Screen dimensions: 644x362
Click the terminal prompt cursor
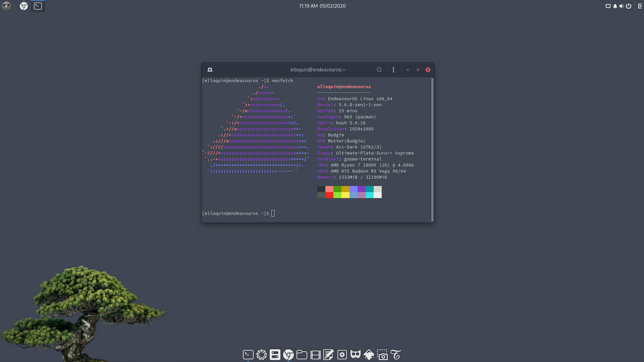pos(273,213)
